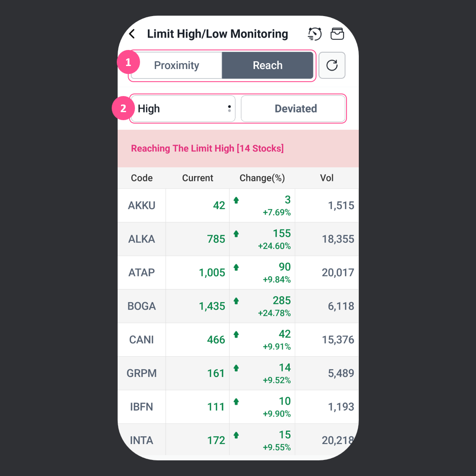Click the green up arrow for ALKA
This screenshot has height=476, width=476.
237,234
